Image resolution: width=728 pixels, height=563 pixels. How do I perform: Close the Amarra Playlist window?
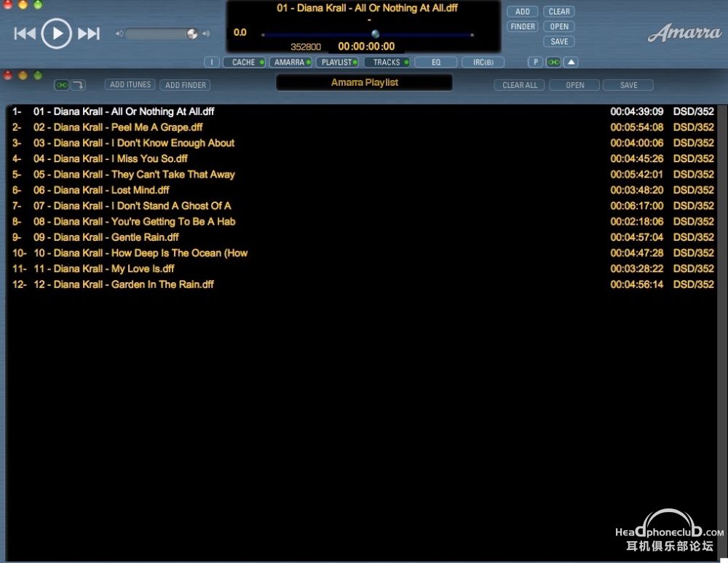[x=8, y=76]
